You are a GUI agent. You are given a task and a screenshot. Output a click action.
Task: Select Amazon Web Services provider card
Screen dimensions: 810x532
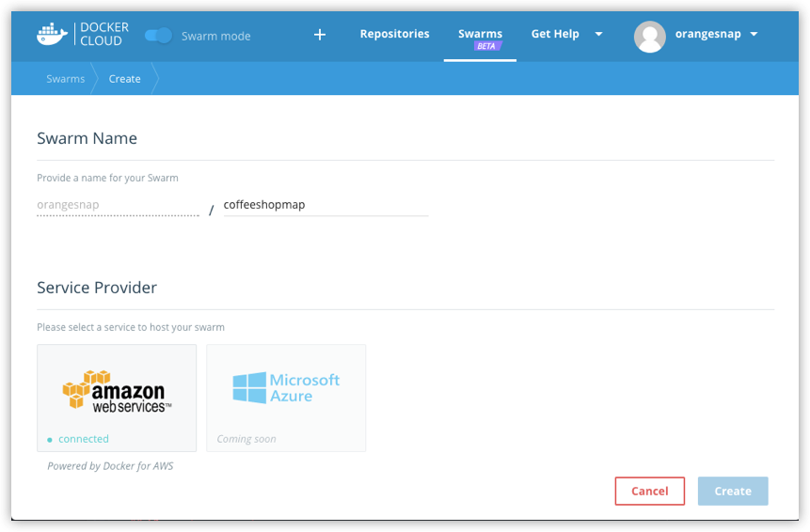click(x=117, y=398)
